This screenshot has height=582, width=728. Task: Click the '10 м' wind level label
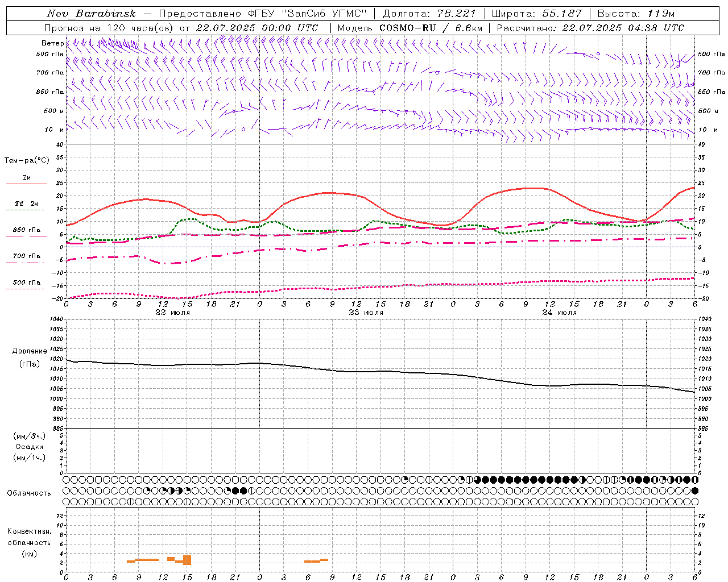pyautogui.click(x=54, y=130)
